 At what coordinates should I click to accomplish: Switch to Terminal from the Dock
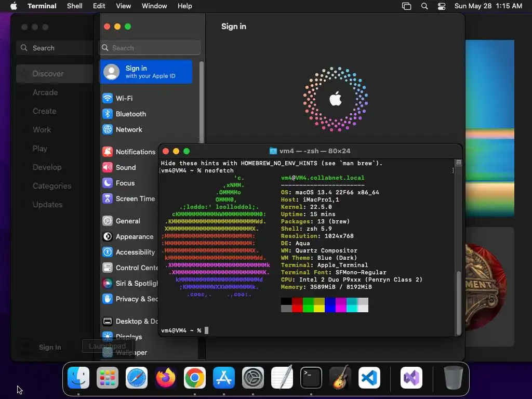pyautogui.click(x=311, y=378)
